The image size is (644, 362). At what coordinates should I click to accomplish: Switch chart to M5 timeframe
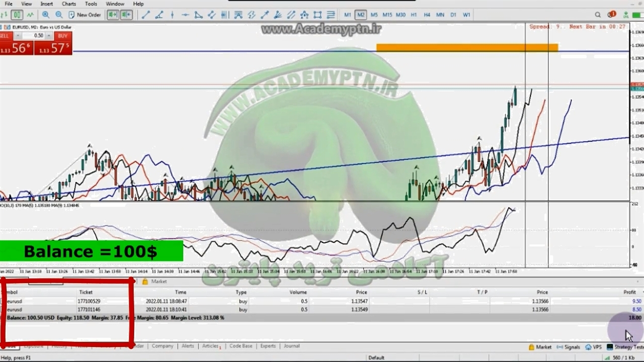(374, 15)
